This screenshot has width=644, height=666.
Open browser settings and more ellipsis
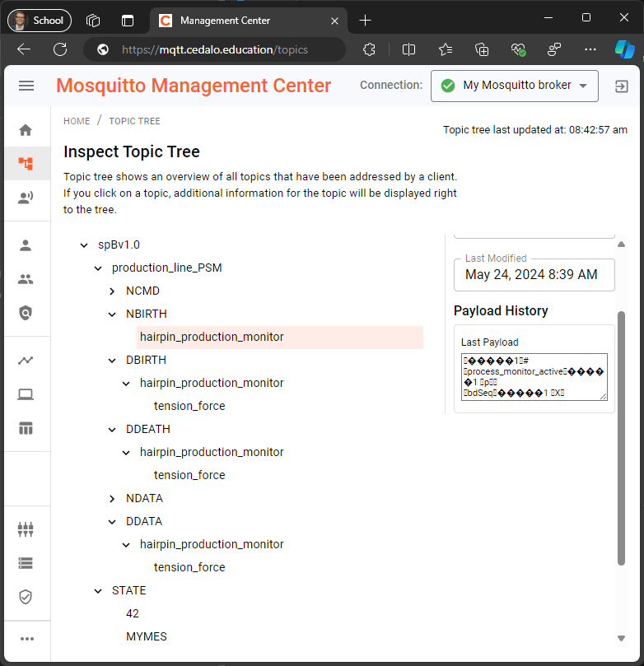point(590,49)
